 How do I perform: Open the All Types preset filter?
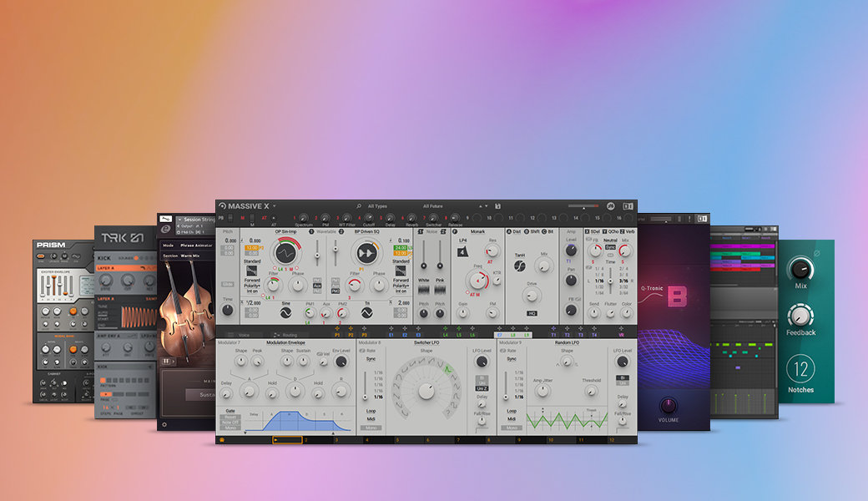(x=377, y=206)
